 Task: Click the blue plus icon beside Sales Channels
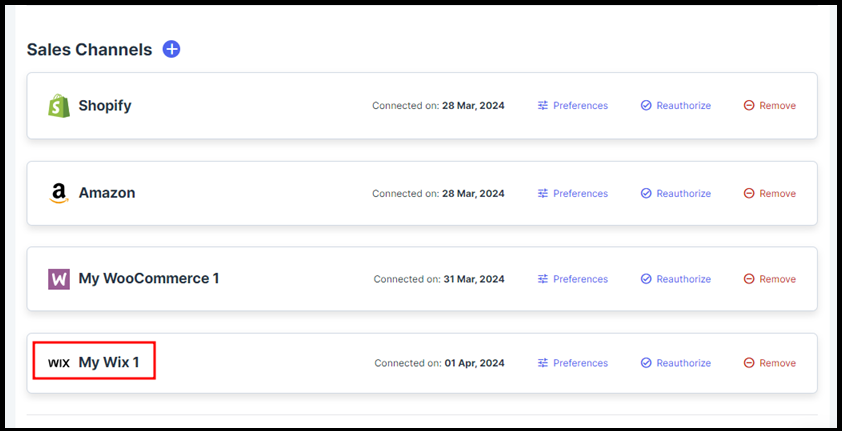click(171, 49)
